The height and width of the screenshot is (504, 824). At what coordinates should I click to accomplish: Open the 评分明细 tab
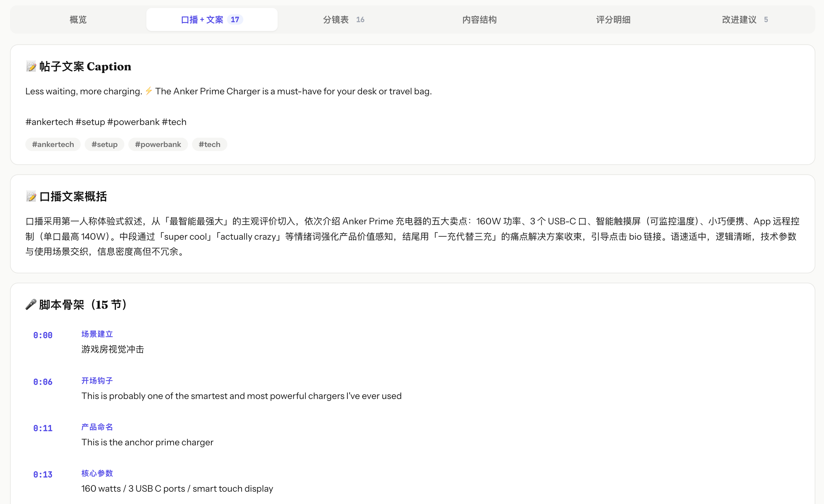pos(613,20)
